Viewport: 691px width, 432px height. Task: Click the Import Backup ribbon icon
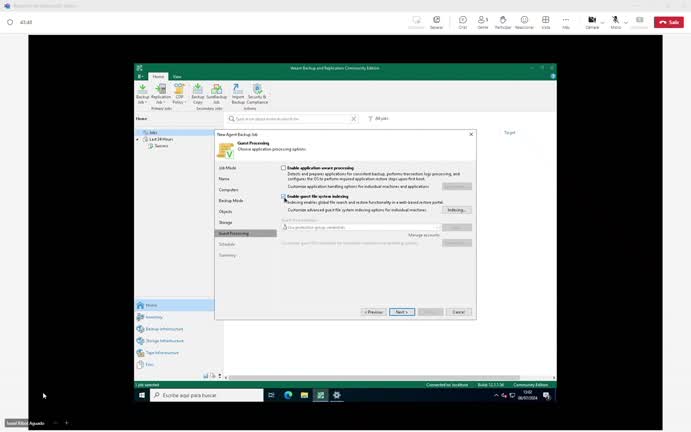click(238, 93)
